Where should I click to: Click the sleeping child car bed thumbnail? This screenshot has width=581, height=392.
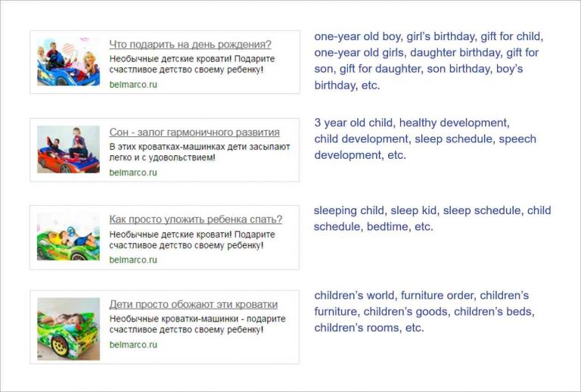[x=68, y=329]
